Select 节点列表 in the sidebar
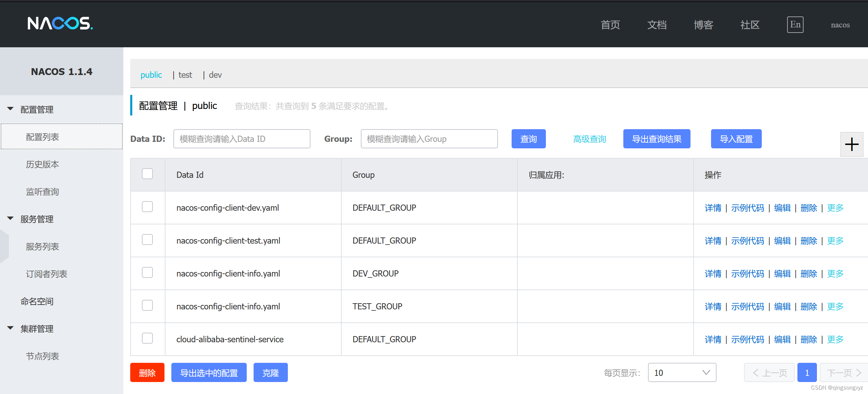 [42, 356]
